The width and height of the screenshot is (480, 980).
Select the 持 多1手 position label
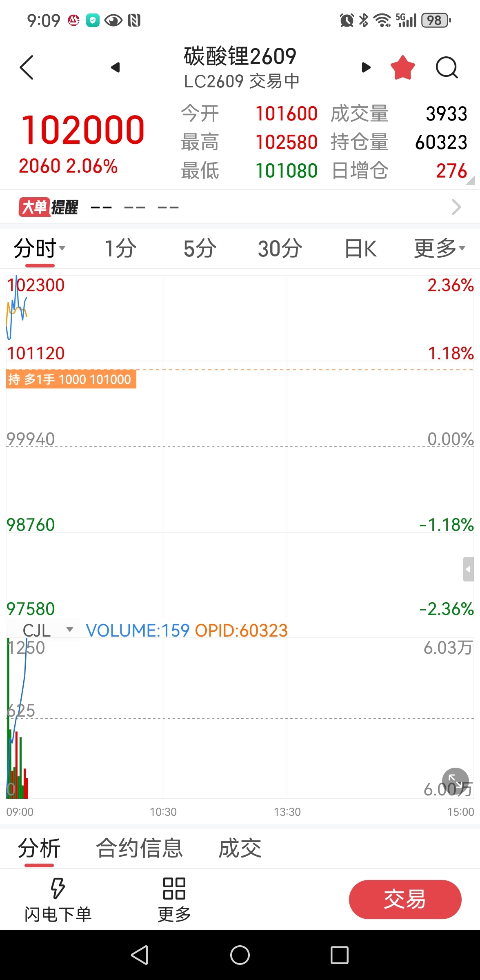pos(71,379)
